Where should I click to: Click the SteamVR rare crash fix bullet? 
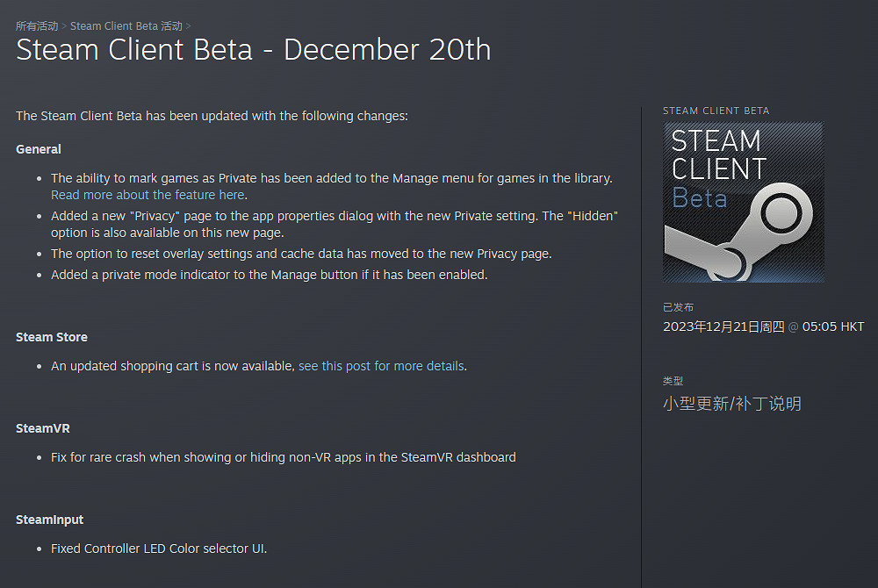[x=283, y=457]
